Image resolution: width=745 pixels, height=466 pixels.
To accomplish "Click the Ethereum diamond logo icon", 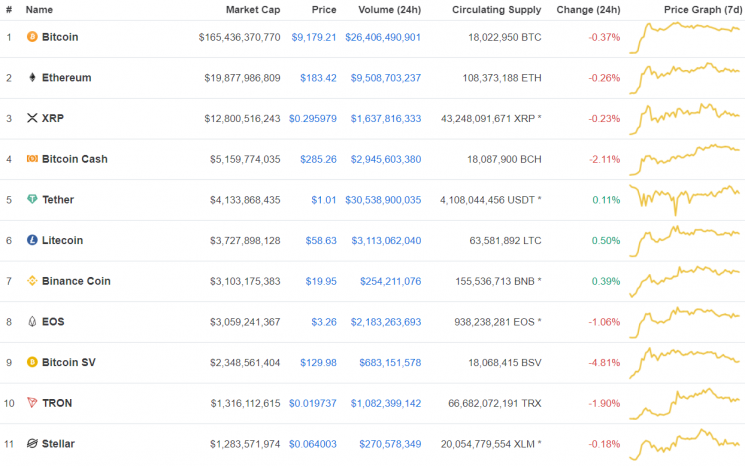I will (x=32, y=77).
